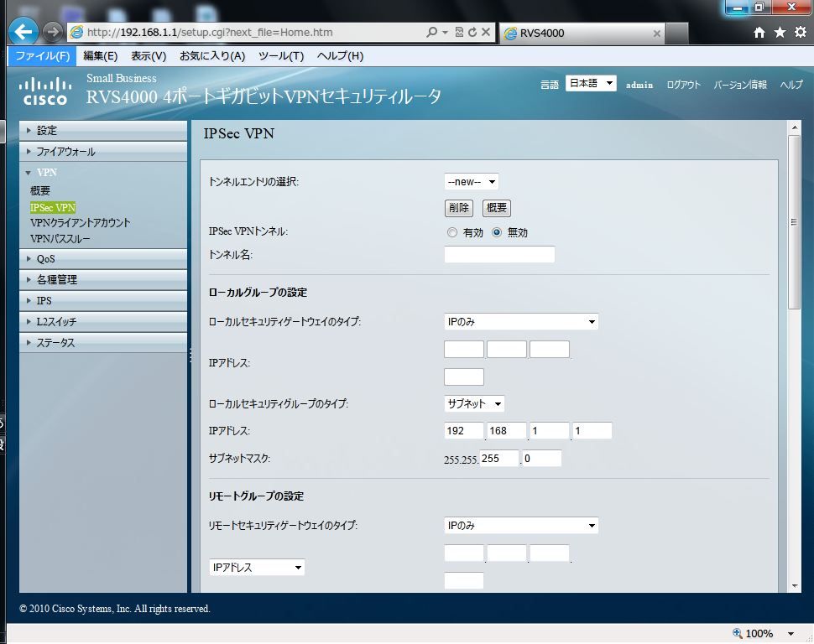Open the 編集(E) menu
814x644 pixels.
(x=100, y=56)
